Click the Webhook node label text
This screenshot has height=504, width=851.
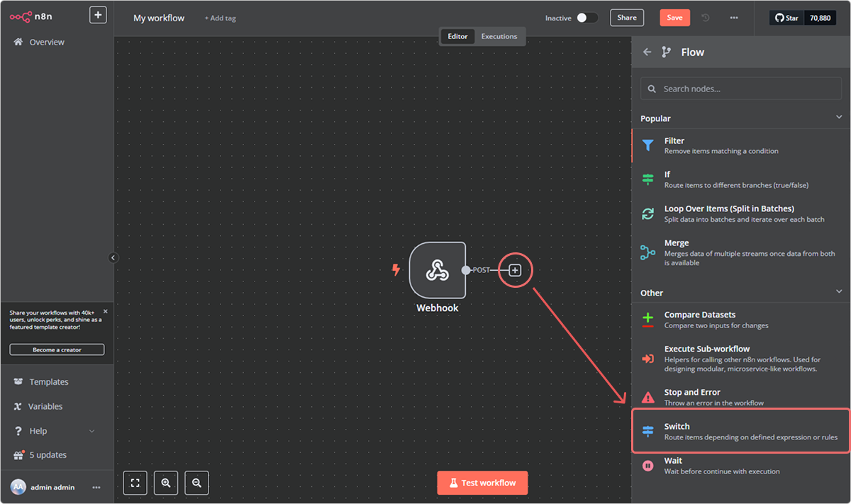(x=438, y=308)
